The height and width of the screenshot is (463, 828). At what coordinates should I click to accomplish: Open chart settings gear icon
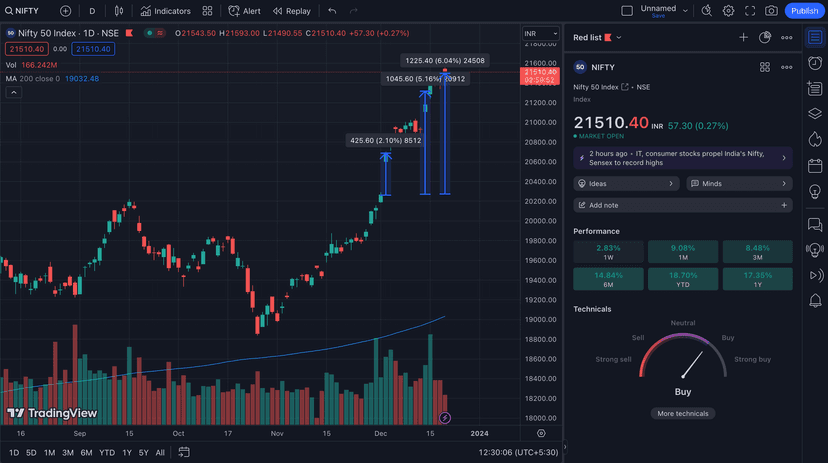click(728, 11)
